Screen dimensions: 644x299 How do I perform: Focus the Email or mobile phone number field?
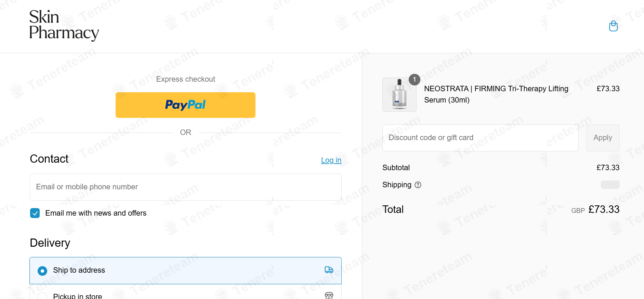click(x=185, y=187)
